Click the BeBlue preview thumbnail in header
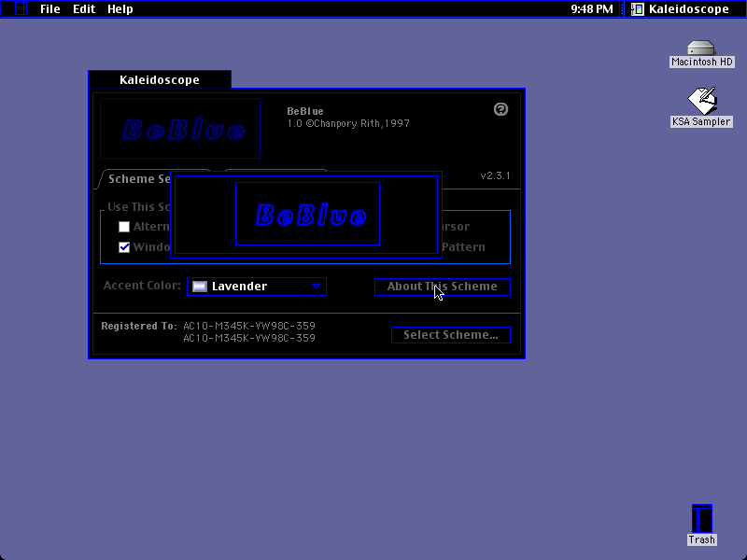Image resolution: width=747 pixels, height=560 pixels. click(180, 128)
